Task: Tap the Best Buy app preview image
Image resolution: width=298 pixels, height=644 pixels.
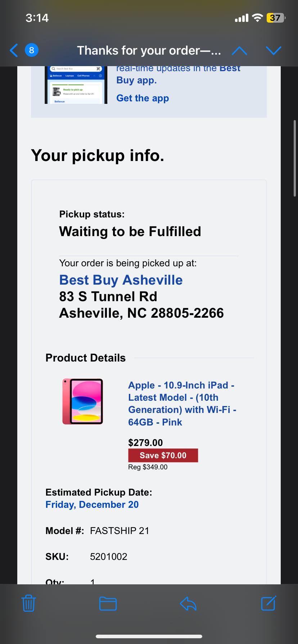Action: click(76, 85)
